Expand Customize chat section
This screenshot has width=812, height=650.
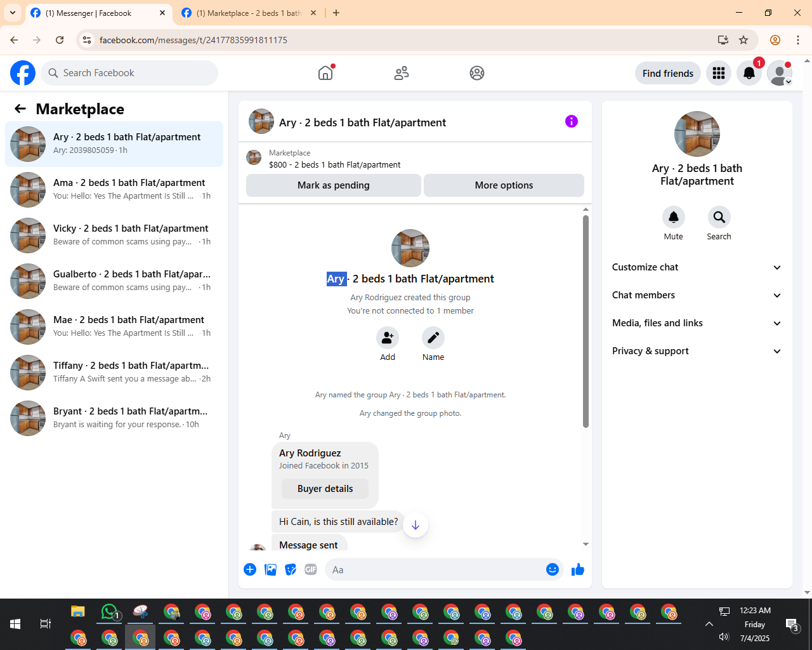coord(697,267)
